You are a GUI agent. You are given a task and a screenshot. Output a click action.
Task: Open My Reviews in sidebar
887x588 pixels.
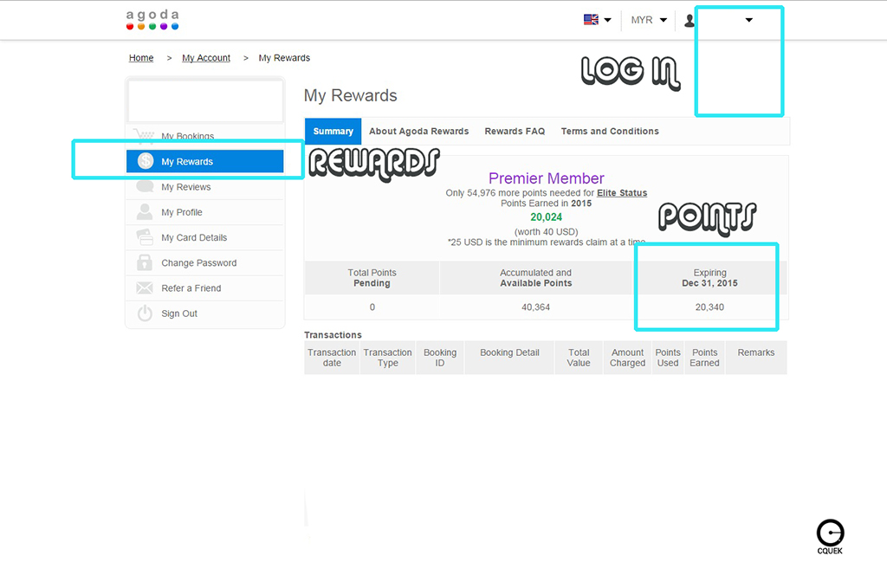click(x=204, y=186)
